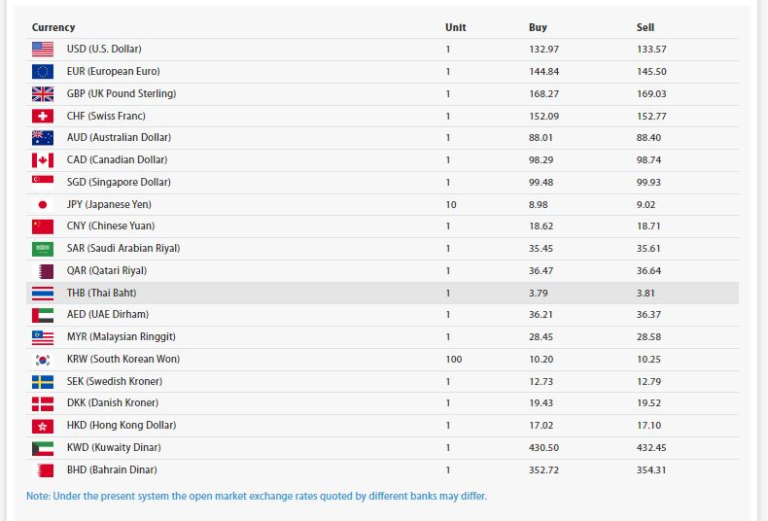Click the BHD (Bahrain Dinar) label

click(x=111, y=470)
